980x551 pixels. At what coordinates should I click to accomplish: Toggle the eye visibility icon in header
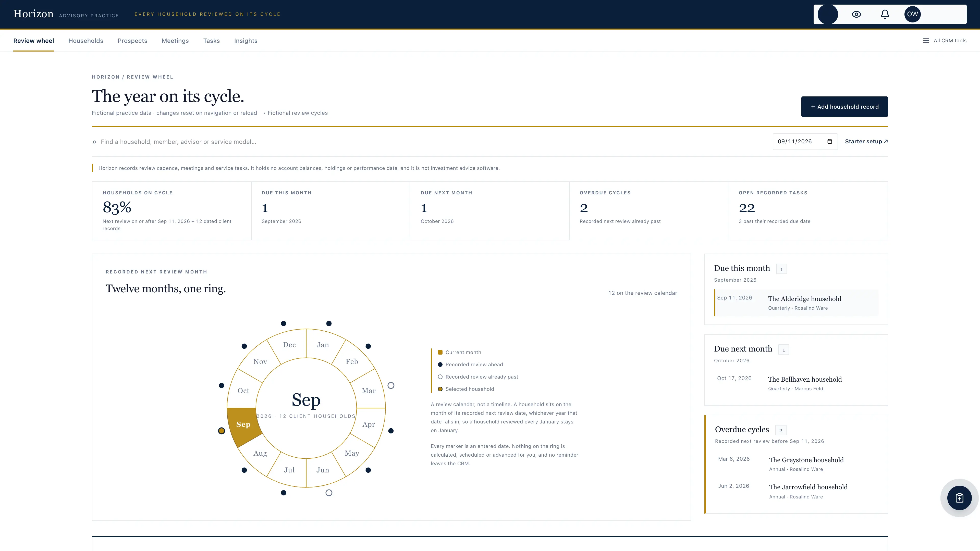coord(856,15)
